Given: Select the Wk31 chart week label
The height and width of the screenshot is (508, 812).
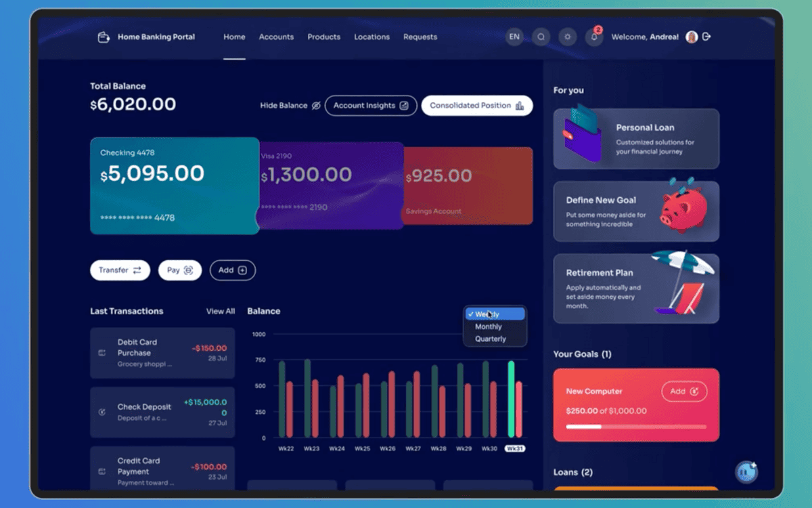Looking at the screenshot, I should (515, 448).
